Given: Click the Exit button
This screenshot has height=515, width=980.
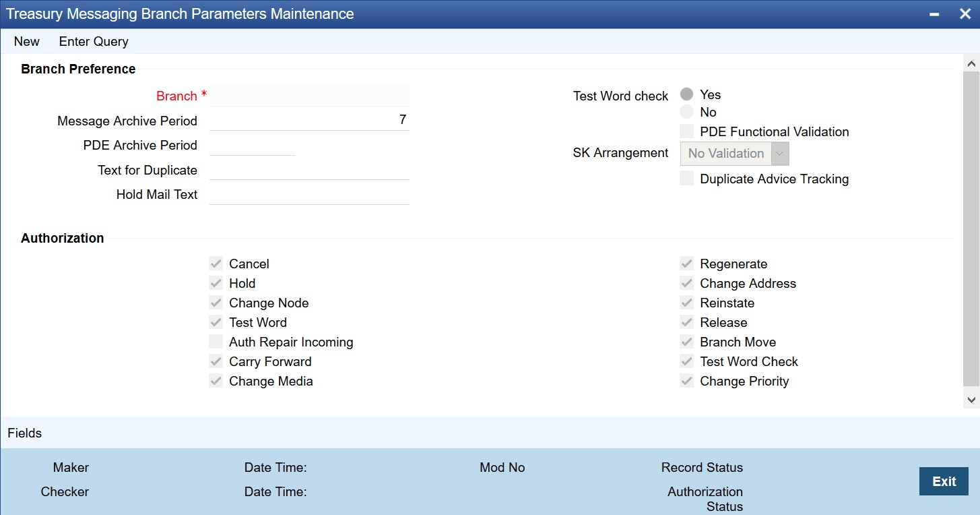Looking at the screenshot, I should pos(944,481).
